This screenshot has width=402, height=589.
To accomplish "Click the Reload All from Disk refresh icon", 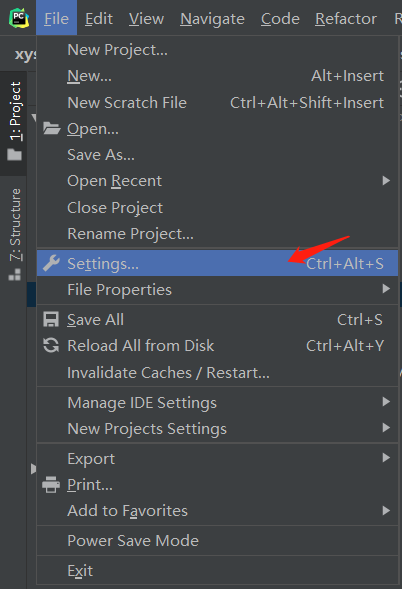I will pyautogui.click(x=51, y=345).
